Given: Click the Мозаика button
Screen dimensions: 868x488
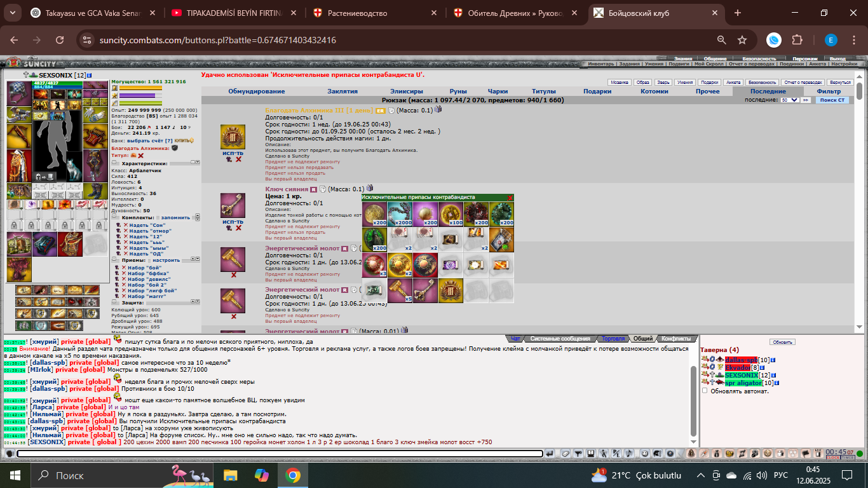Looking at the screenshot, I should pos(620,82).
